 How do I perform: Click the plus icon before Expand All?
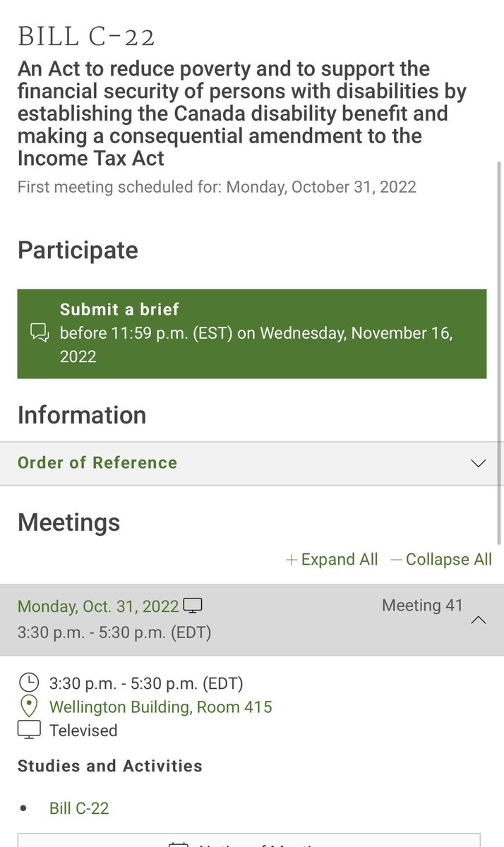292,560
